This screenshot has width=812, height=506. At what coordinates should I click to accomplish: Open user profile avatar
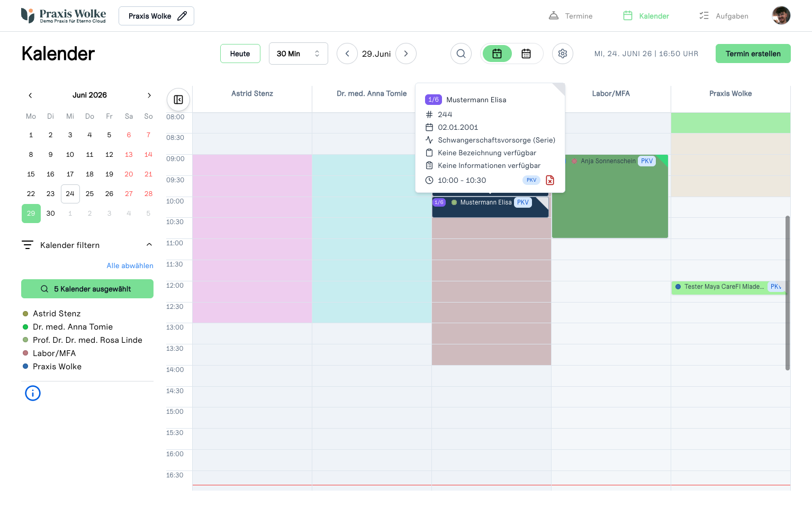click(x=781, y=15)
